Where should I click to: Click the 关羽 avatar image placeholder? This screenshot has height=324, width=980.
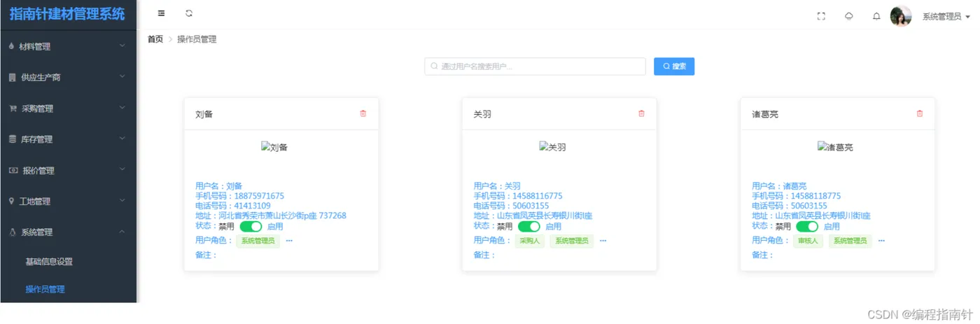click(x=552, y=147)
